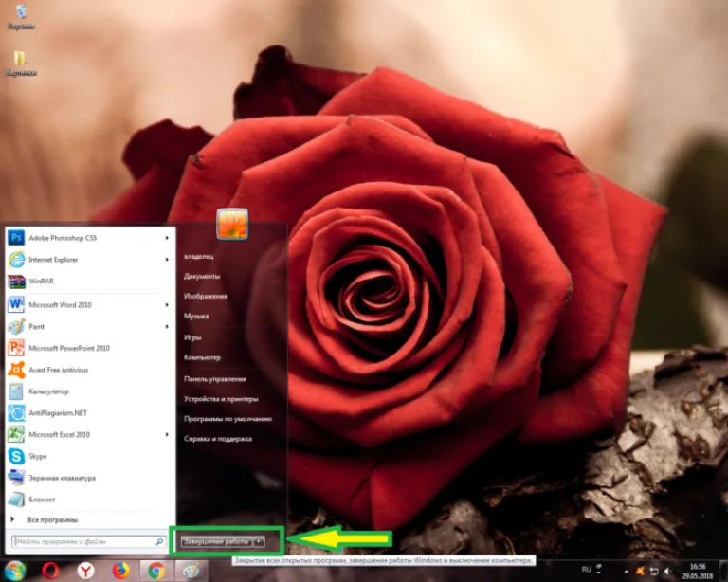This screenshot has height=582, width=728.
Task: Launch Yandex browser from taskbar
Action: pyautogui.click(x=86, y=571)
